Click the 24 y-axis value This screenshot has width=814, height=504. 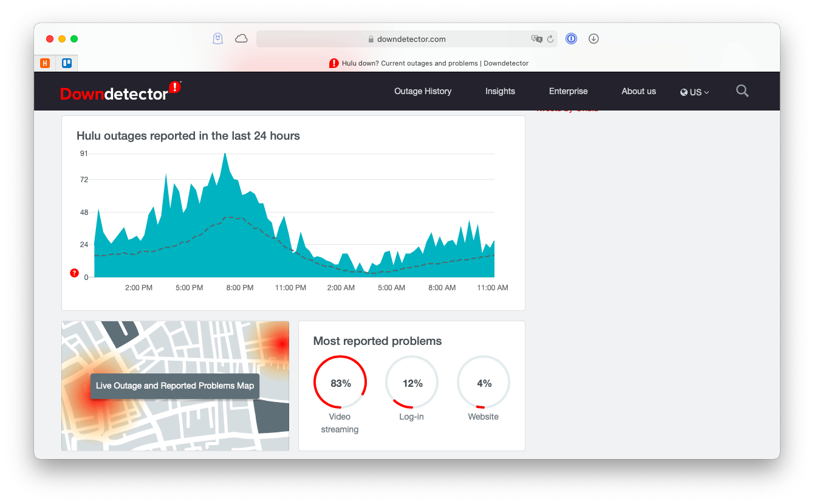click(84, 245)
